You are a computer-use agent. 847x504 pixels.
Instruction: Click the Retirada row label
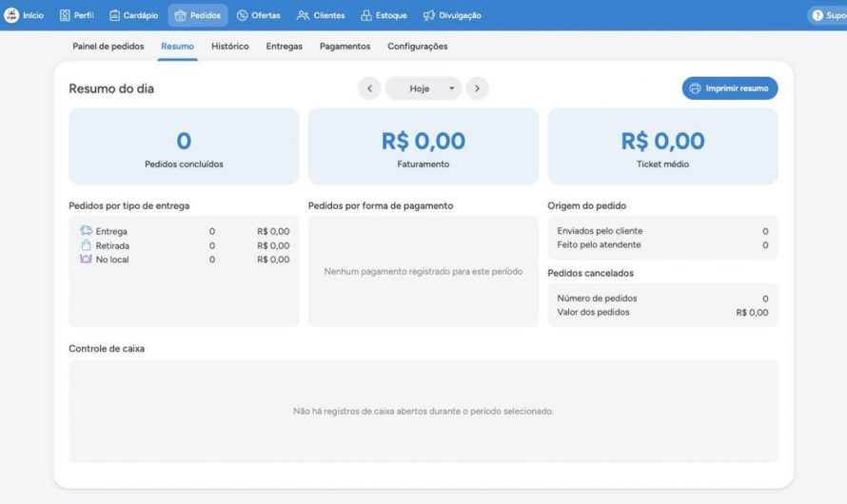coord(112,245)
